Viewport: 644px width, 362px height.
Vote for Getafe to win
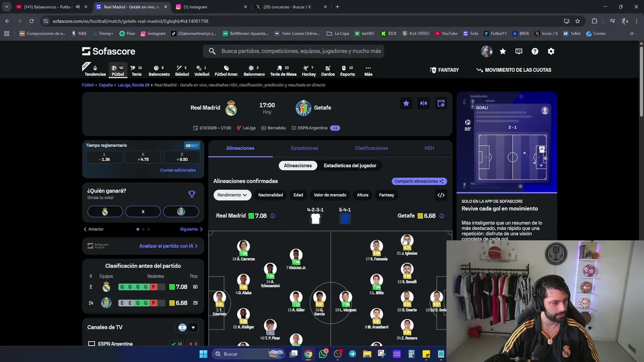click(x=181, y=212)
